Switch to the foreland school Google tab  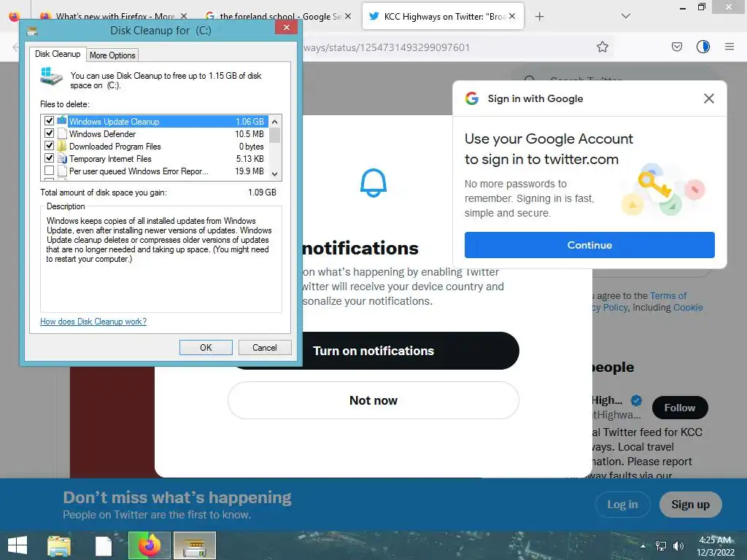click(280, 17)
